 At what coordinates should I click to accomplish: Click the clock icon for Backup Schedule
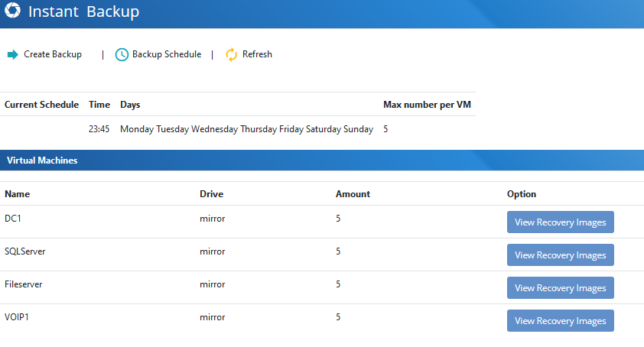(x=122, y=54)
